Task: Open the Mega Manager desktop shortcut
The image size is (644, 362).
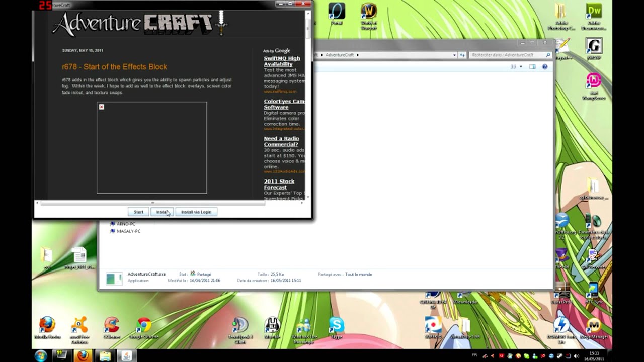Action: [594, 328]
